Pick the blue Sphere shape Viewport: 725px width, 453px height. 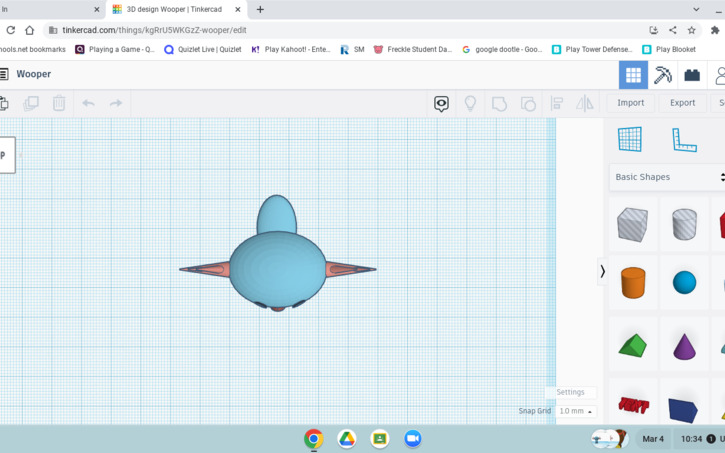684,282
